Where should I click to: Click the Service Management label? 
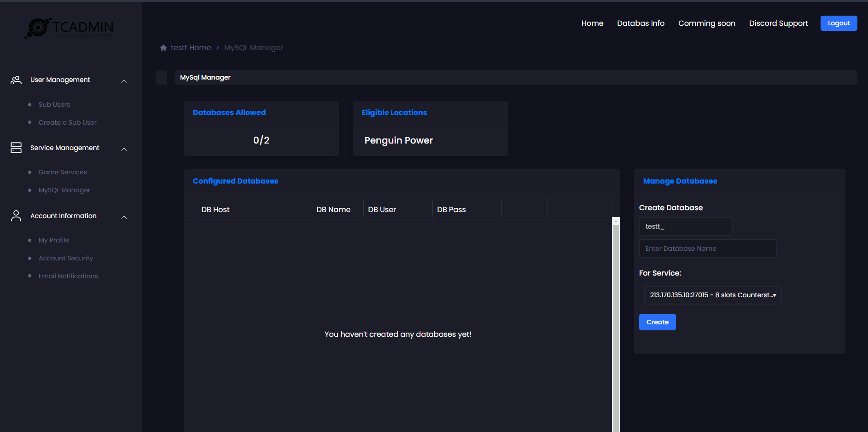(x=65, y=148)
